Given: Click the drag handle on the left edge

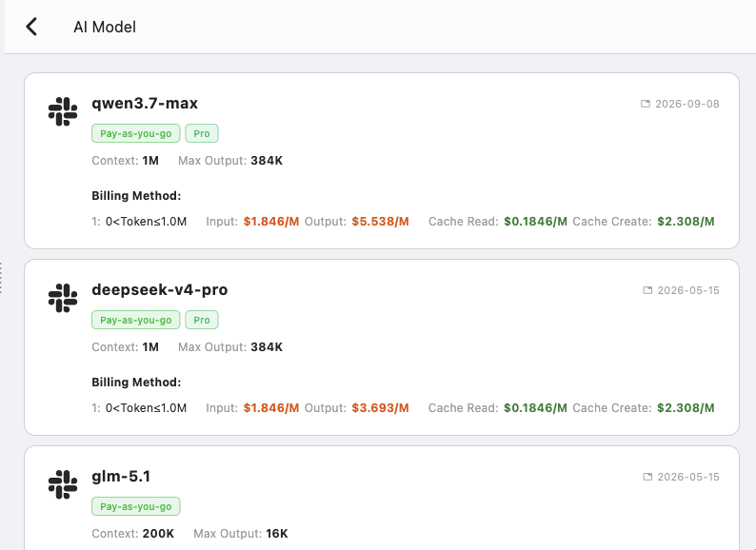Looking at the screenshot, I should tap(1, 278).
